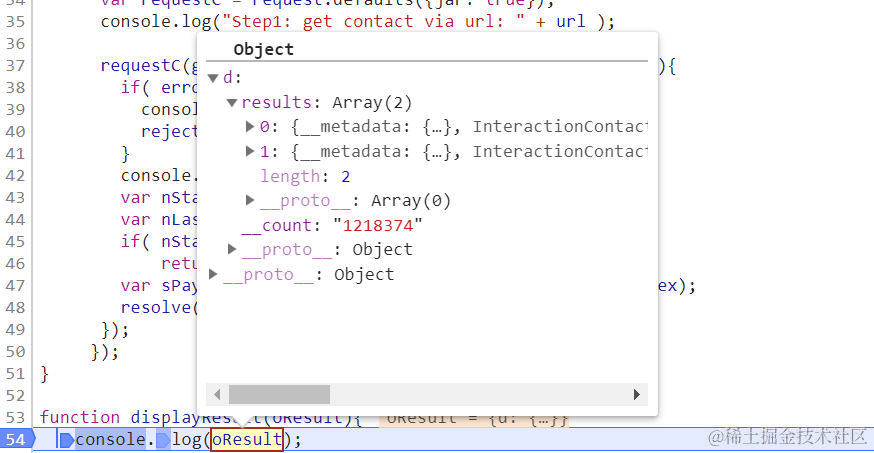Click the highlighted oResult variable on line 54
Screen dimensions: 874x453
(247, 440)
